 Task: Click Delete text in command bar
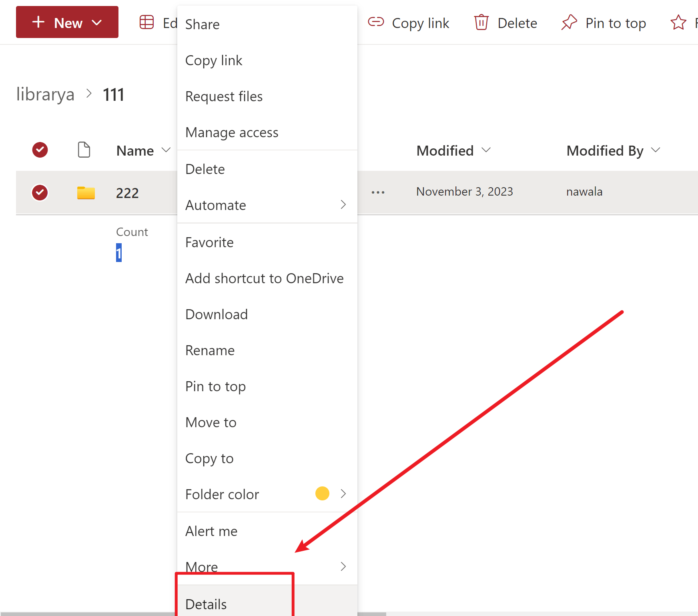tap(517, 23)
